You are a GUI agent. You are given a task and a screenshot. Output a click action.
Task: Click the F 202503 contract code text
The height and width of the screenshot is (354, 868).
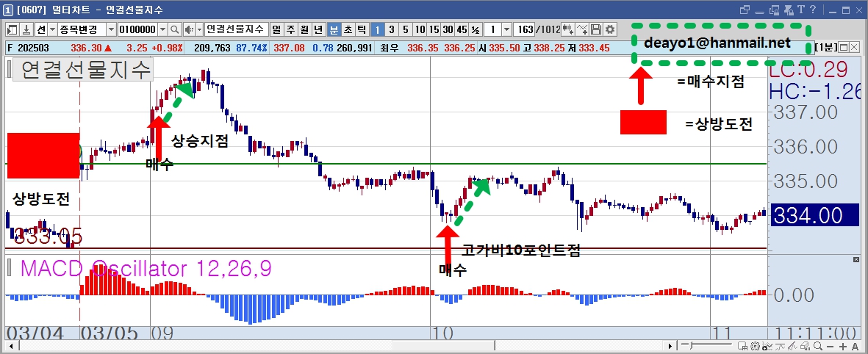point(28,48)
